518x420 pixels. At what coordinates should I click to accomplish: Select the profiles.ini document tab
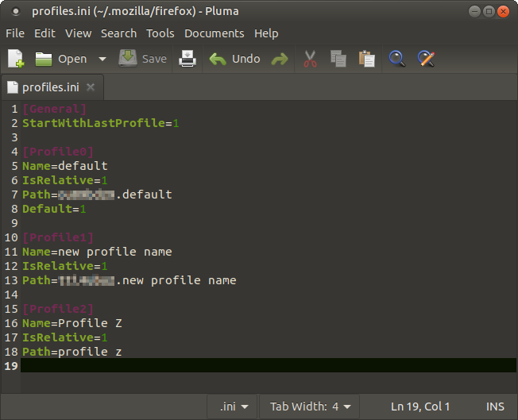[51, 87]
